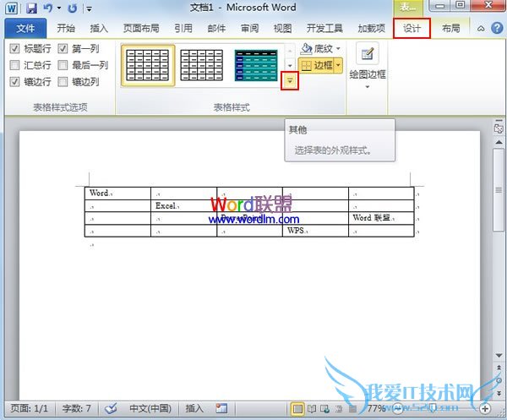
Task: Apply borders with the 边框 button
Action: tap(316, 66)
